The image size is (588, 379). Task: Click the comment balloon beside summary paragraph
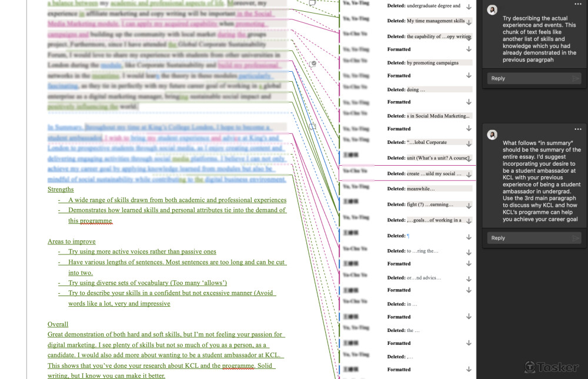pyautogui.click(x=313, y=126)
